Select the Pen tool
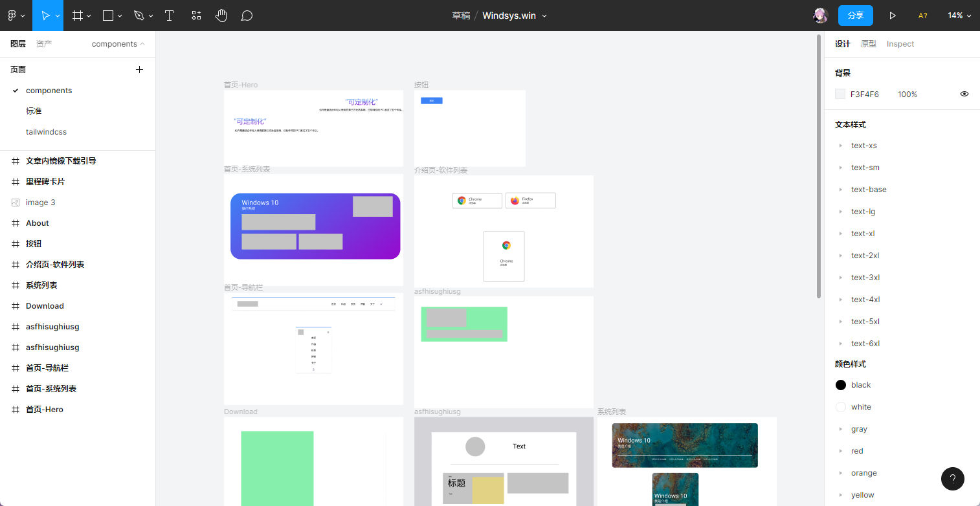The image size is (980, 506). pyautogui.click(x=139, y=16)
